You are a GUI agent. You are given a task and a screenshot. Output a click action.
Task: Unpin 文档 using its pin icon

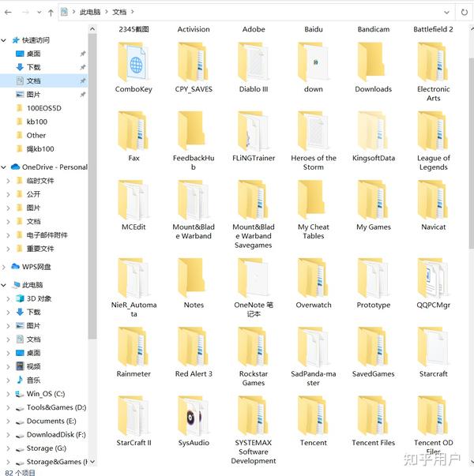click(83, 81)
